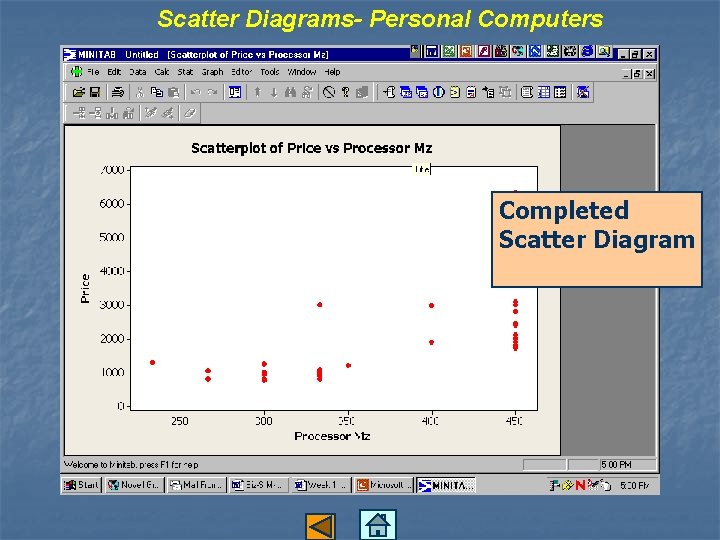The height and width of the screenshot is (540, 720).
Task: Click the Previous up-arrow toolbar icon
Action: tap(258, 92)
